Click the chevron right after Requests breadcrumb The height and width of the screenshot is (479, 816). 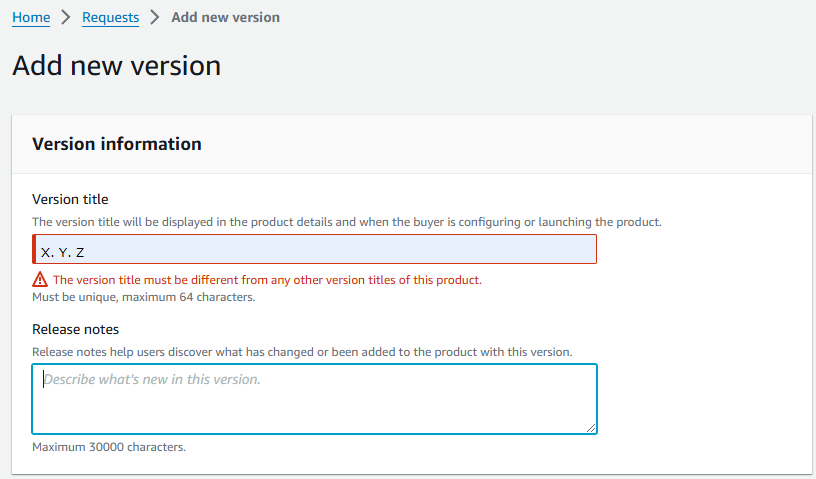tap(155, 17)
